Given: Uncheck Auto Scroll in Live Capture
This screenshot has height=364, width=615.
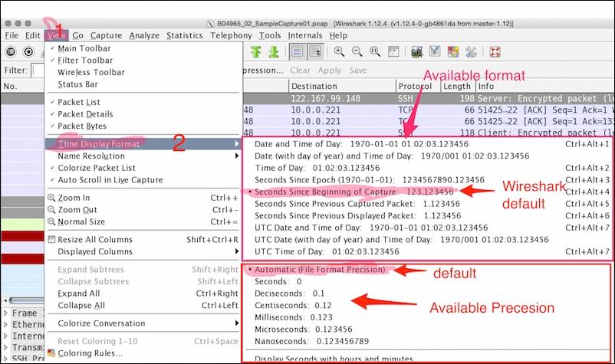Looking at the screenshot, I should 110,180.
